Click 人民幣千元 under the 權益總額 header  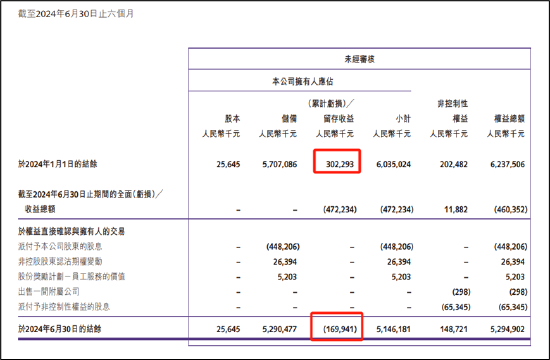pos(505,134)
